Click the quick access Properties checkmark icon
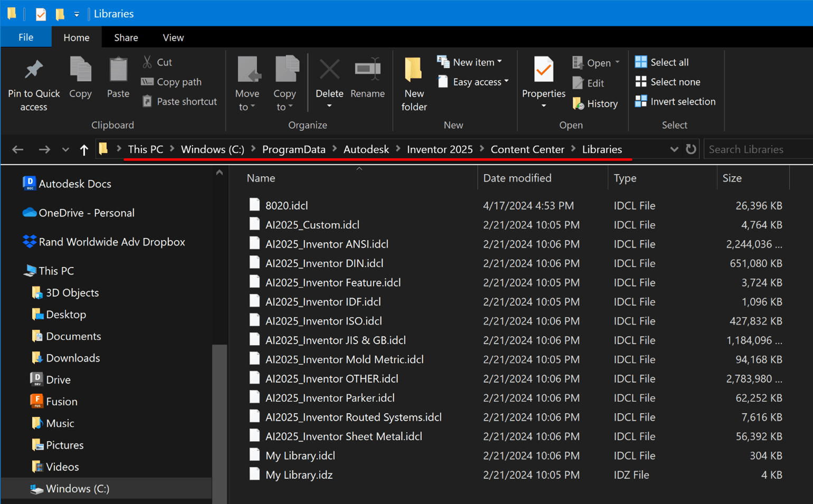 [41, 14]
